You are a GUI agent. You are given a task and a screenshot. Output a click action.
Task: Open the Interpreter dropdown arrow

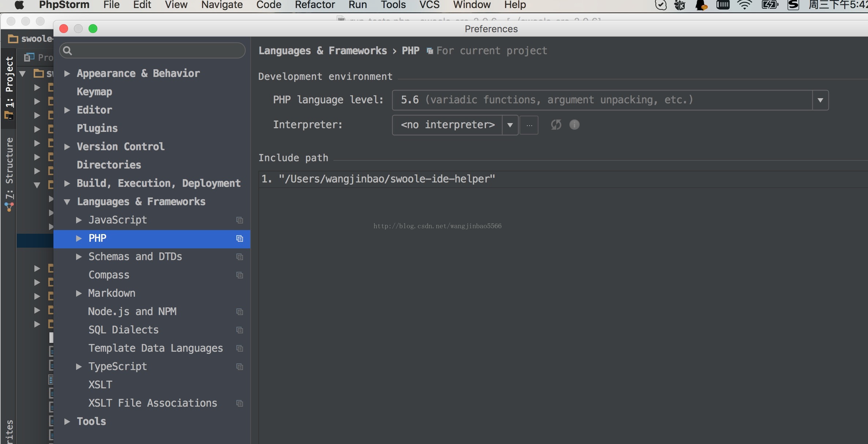click(510, 125)
